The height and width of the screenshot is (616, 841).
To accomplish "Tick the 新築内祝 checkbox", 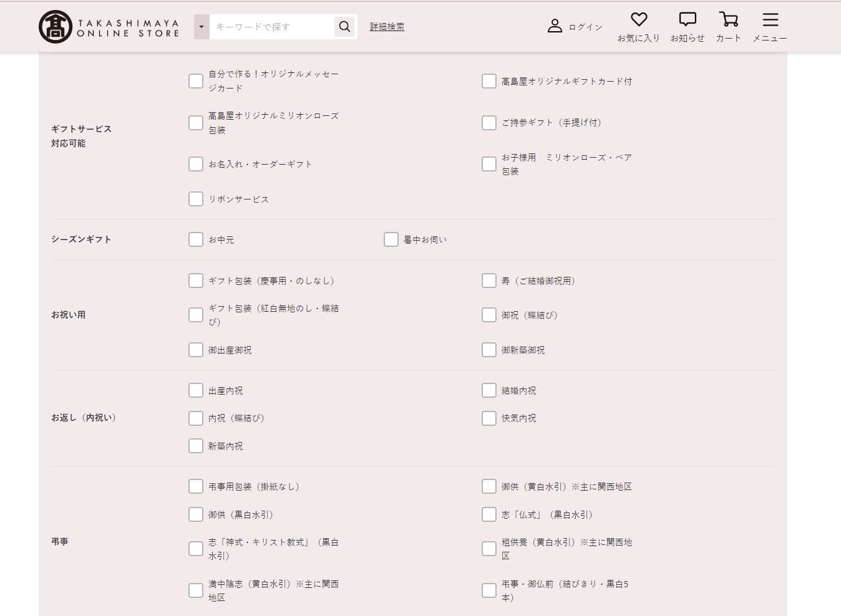I will pyautogui.click(x=196, y=446).
